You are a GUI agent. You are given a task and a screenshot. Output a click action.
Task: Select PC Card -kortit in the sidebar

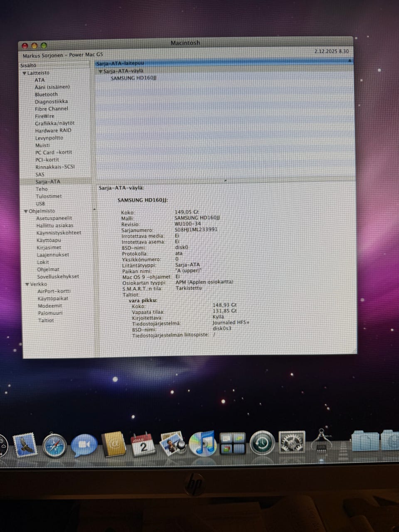pos(54,153)
